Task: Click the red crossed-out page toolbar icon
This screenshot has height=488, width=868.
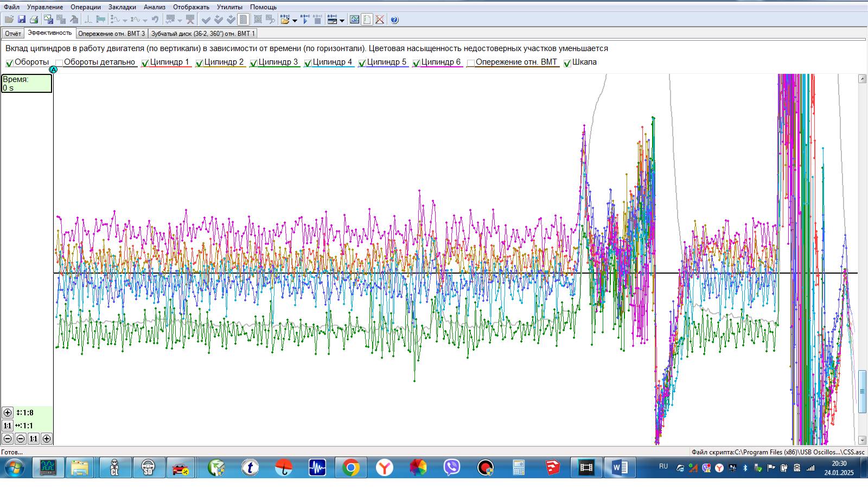Action: click(380, 20)
